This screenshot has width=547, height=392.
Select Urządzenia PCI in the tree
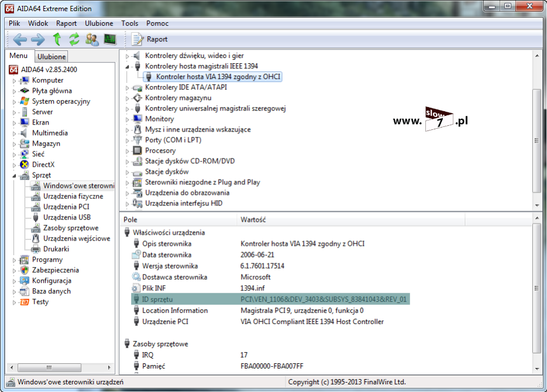[x=66, y=207]
